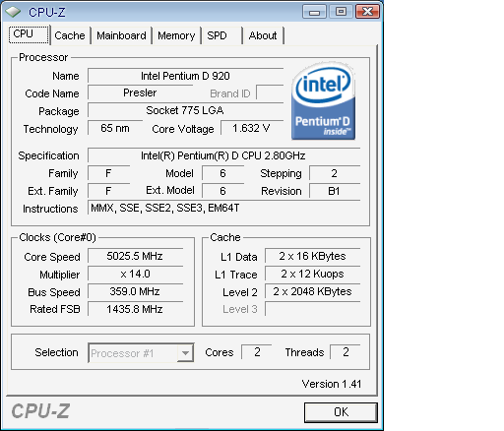Click the Level 2 value '2 x 2048 KBytes'

pyautogui.click(x=312, y=291)
